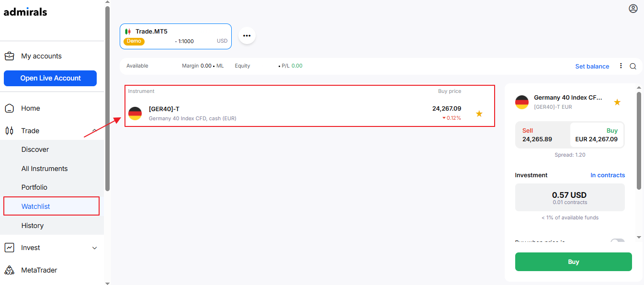Click the Buy price column header
The height and width of the screenshot is (285, 644).
coord(450,91)
